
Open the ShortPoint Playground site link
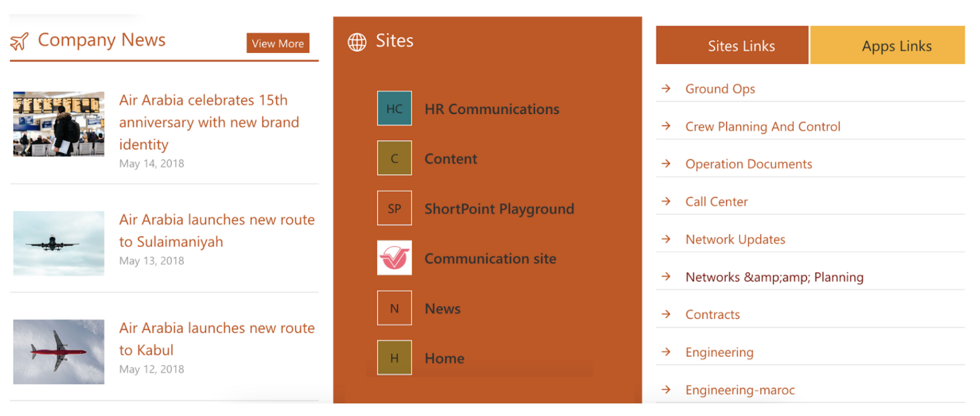point(499,209)
